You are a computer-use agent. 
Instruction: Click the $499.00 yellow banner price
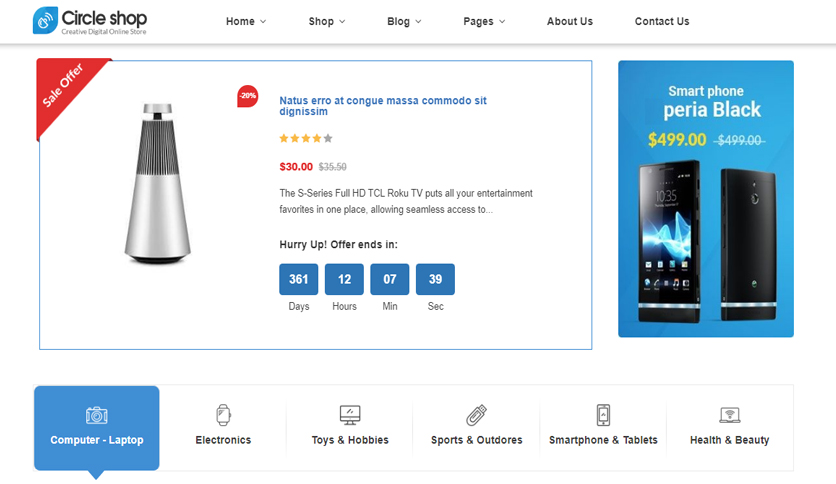pos(677,140)
